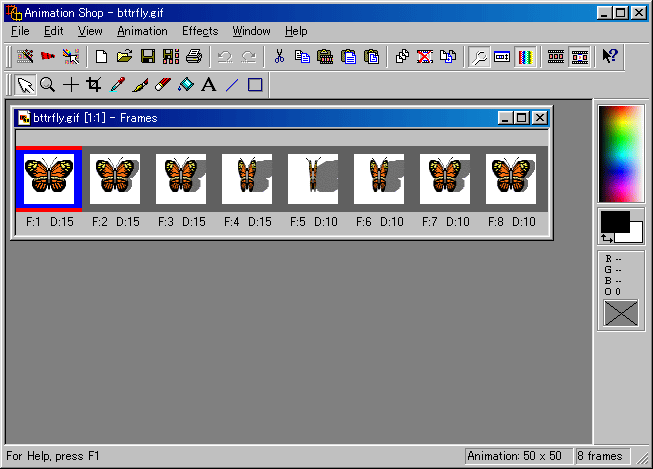653x469 pixels.
Task: Save the animation with the floppy disk icon
Action: (x=147, y=56)
